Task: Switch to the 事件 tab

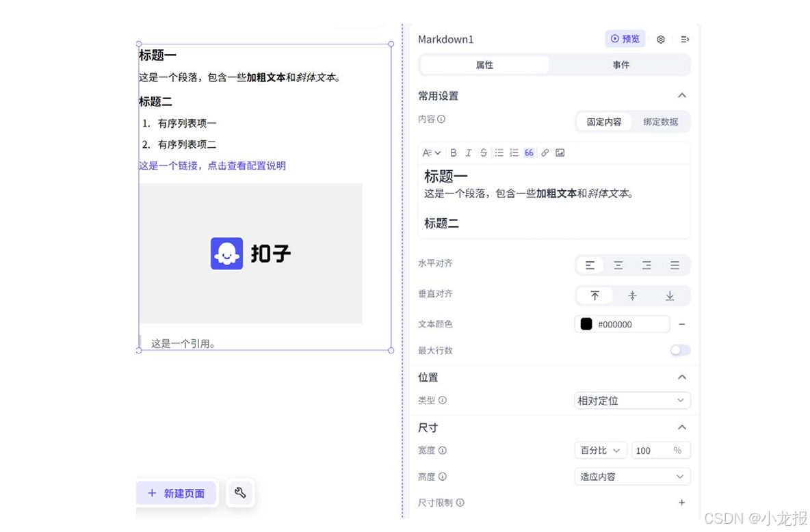Action: pos(621,65)
